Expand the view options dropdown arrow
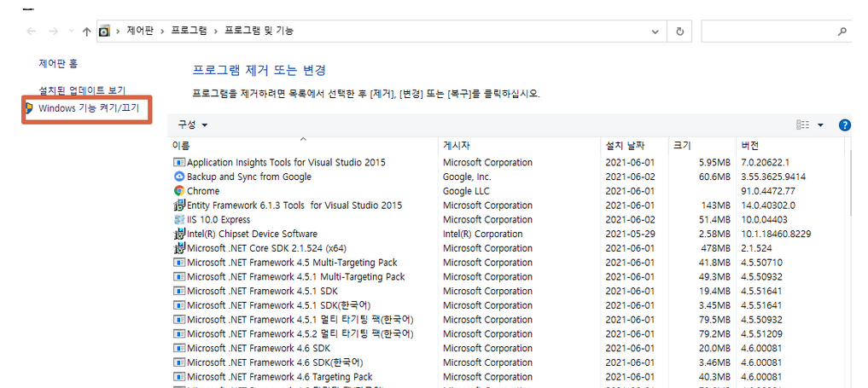 [821, 125]
